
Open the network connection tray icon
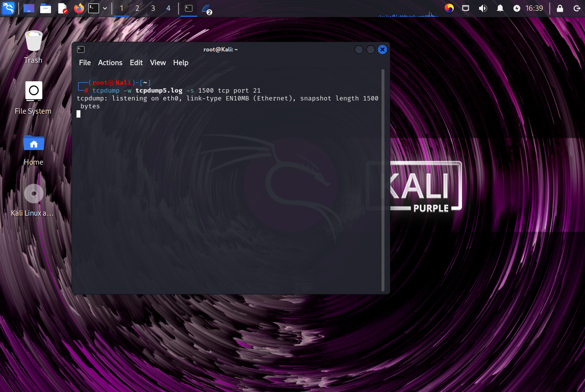[466, 8]
